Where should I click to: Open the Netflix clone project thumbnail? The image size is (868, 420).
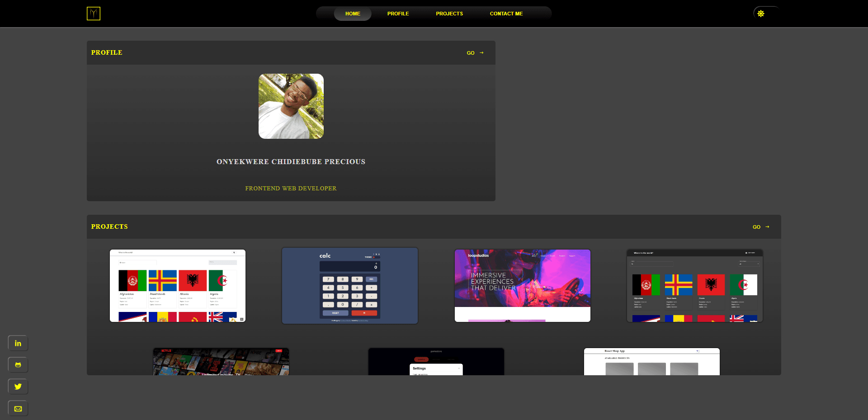[x=221, y=362]
